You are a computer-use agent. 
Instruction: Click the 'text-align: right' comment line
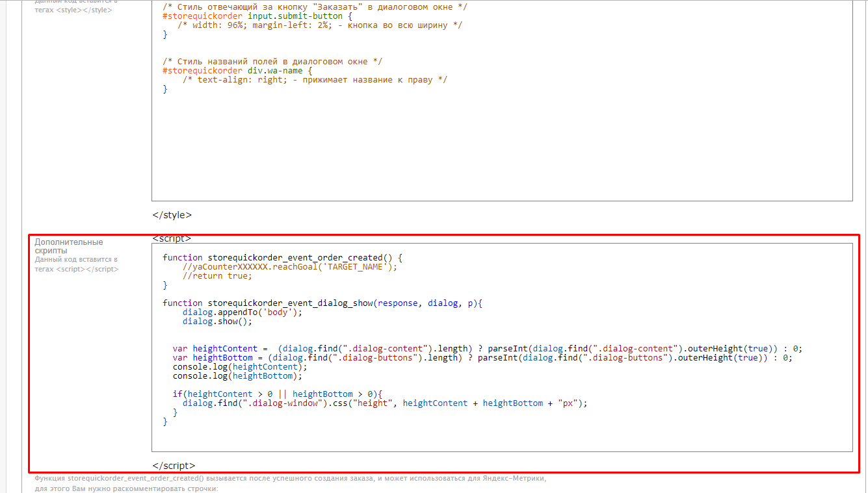(315, 80)
